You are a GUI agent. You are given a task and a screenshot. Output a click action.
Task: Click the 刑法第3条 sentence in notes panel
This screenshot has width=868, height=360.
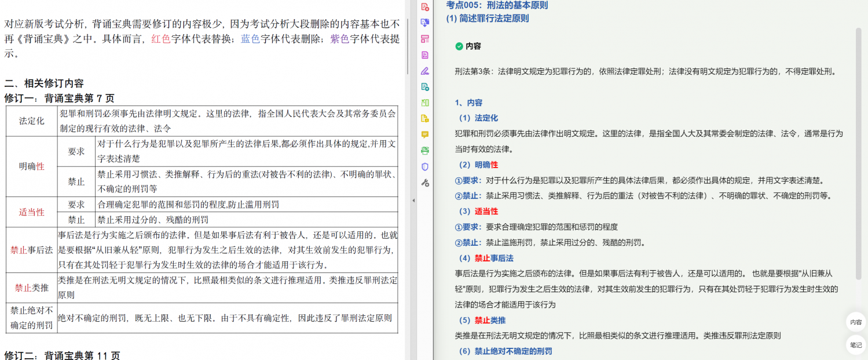coord(646,72)
